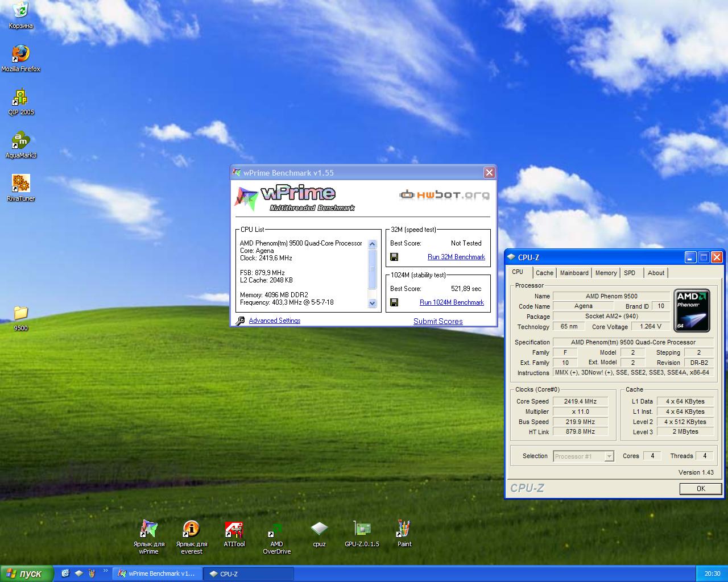Click the Name field AMD Phenom 9500
The width and height of the screenshot is (728, 582).
tap(611, 296)
